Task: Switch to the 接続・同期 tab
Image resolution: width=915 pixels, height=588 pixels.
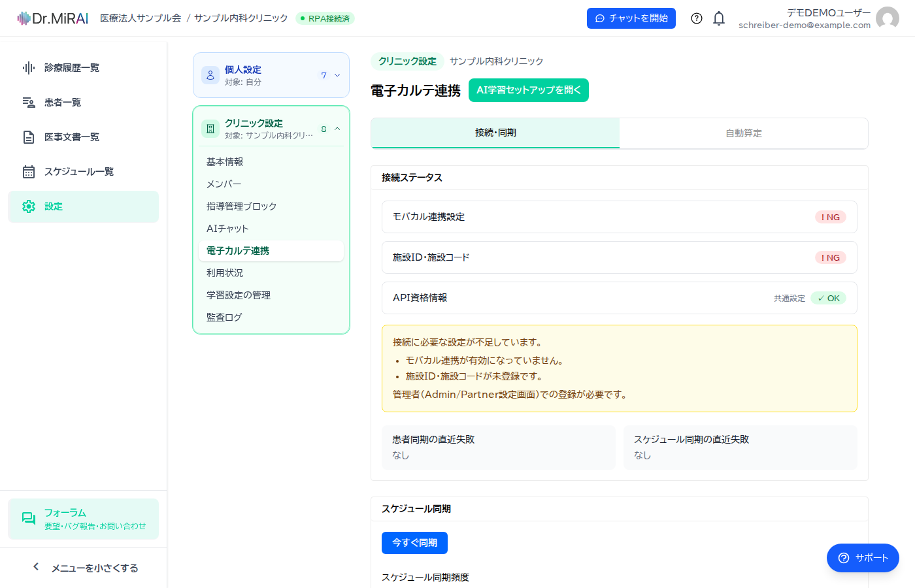Action: (495, 133)
